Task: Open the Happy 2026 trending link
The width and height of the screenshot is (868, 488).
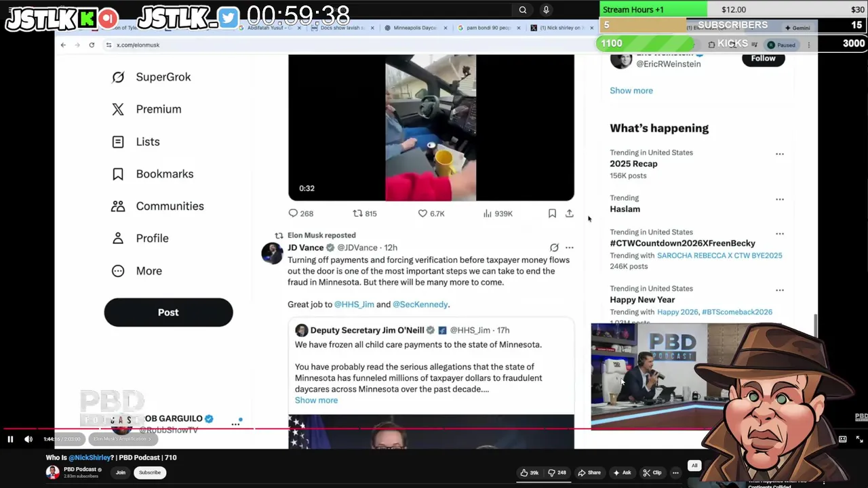Action: [x=677, y=312]
